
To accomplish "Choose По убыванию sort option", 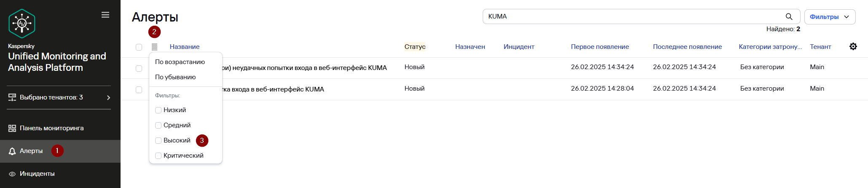I will (x=175, y=77).
